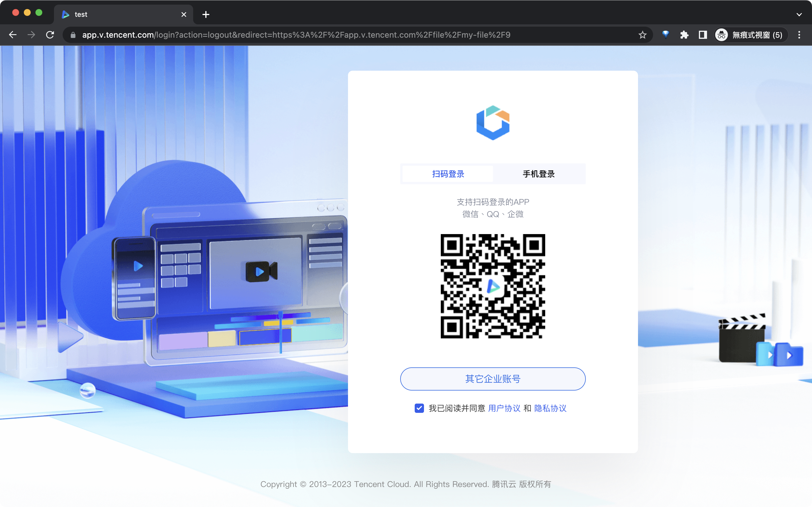Open the 隐私协议 link
The height and width of the screenshot is (507, 812).
tap(550, 408)
